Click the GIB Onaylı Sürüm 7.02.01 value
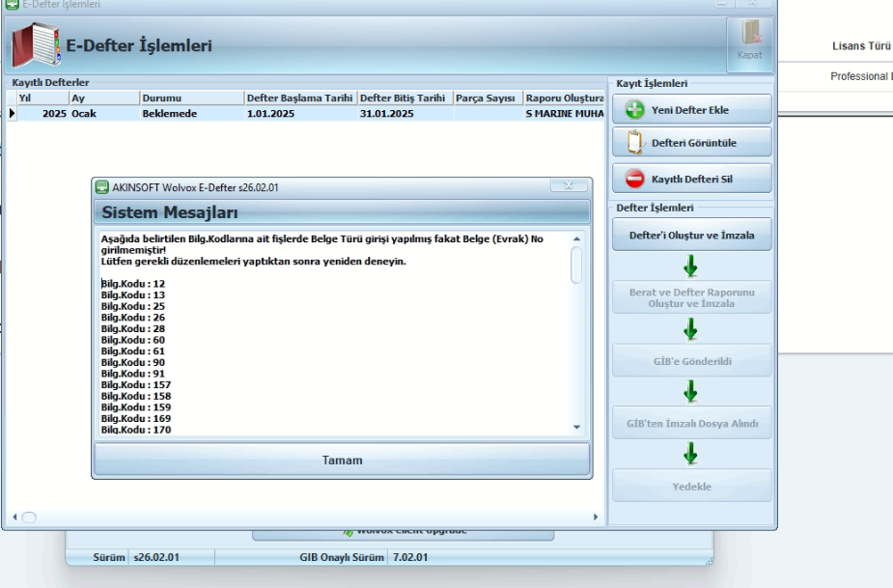This screenshot has width=893, height=588. point(410,557)
